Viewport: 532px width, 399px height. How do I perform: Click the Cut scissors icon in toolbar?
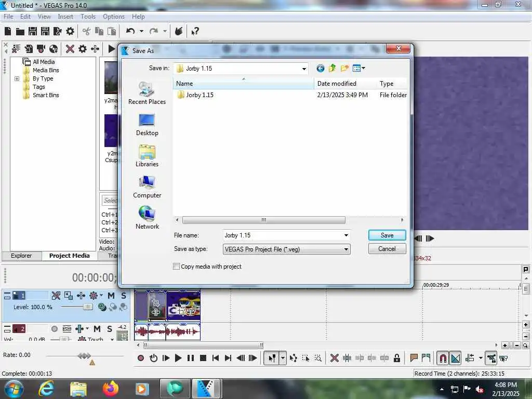click(87, 32)
